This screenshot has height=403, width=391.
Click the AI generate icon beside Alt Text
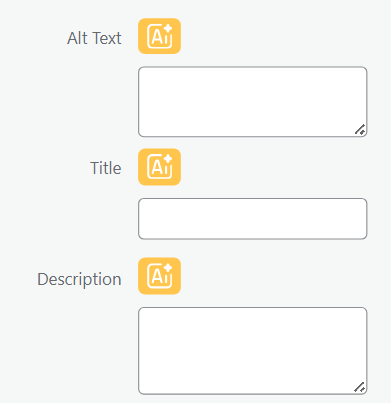click(159, 36)
